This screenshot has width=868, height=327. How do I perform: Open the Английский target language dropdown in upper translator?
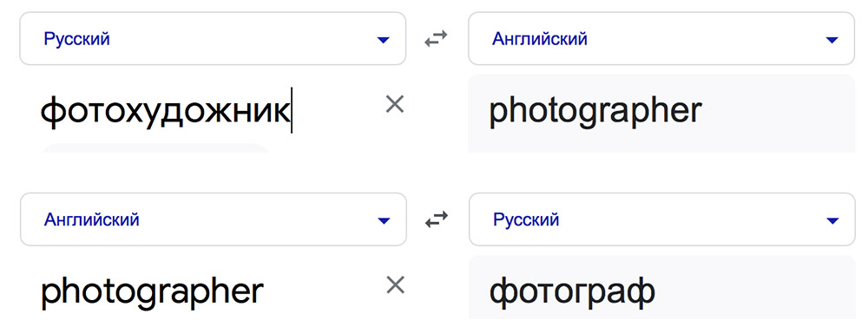[661, 39]
